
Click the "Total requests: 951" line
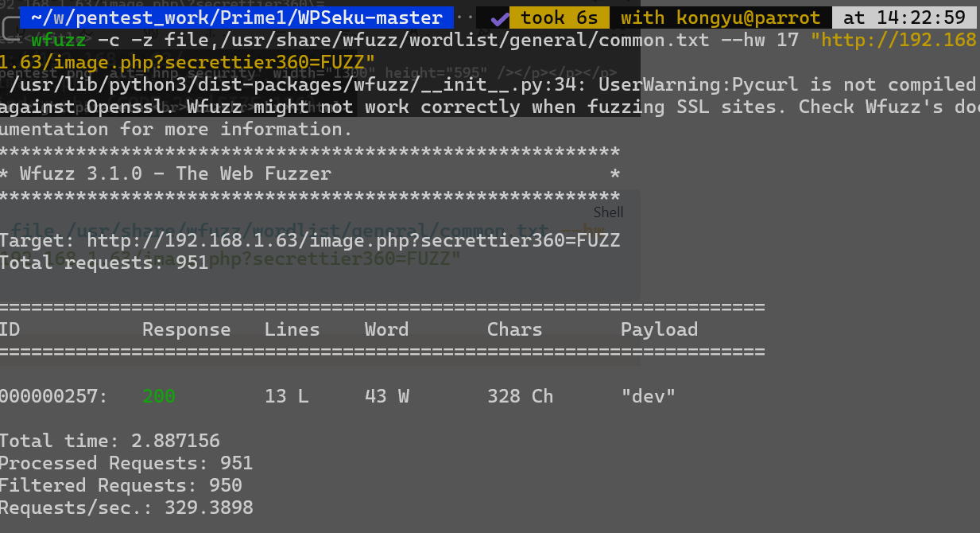pos(104,263)
